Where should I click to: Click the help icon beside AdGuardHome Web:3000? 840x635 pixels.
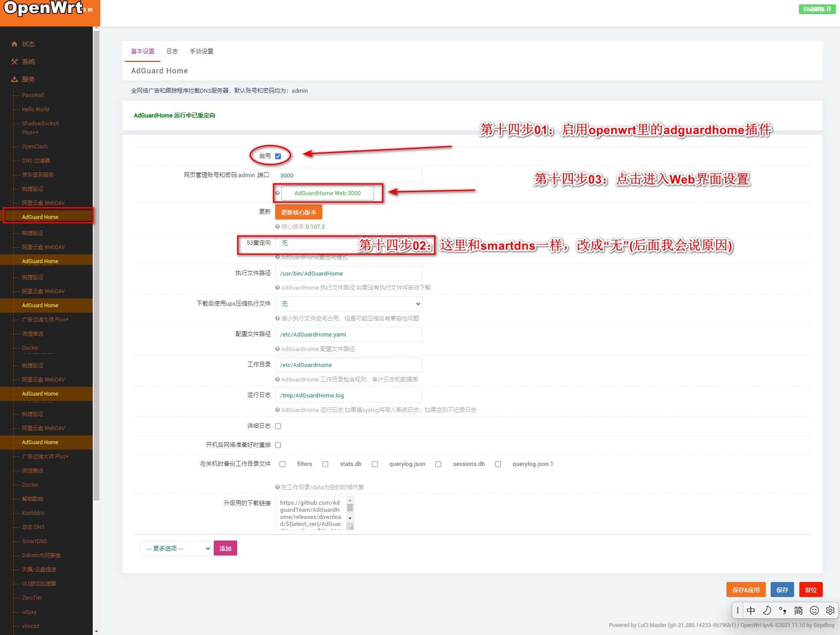(x=278, y=193)
